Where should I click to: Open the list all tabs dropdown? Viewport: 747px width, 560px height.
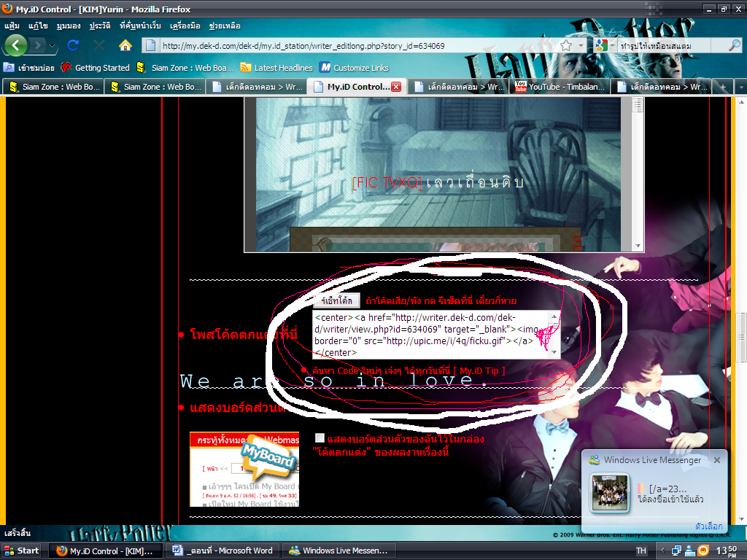[741, 87]
